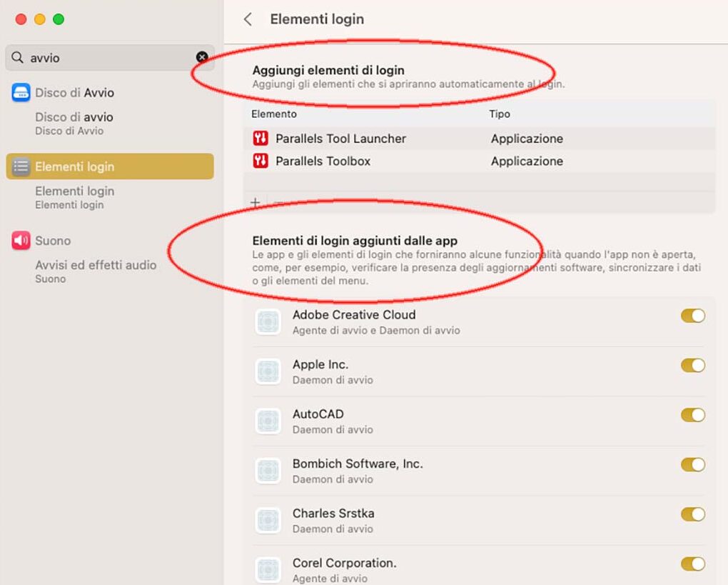Clear the search field with the X button
The image size is (728, 585).
click(203, 57)
